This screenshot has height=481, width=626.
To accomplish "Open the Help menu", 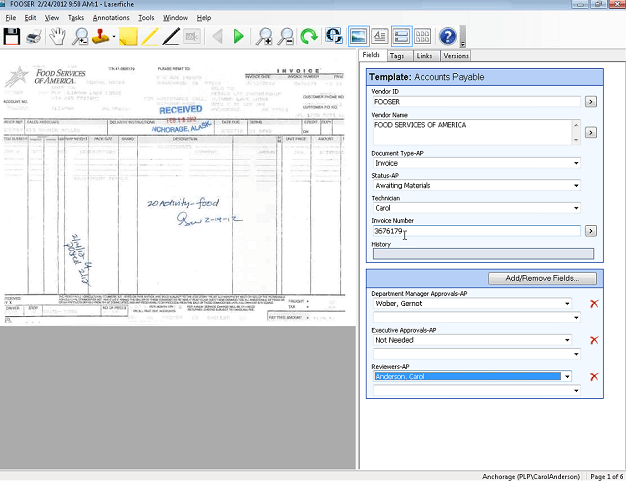I will 204,18.
